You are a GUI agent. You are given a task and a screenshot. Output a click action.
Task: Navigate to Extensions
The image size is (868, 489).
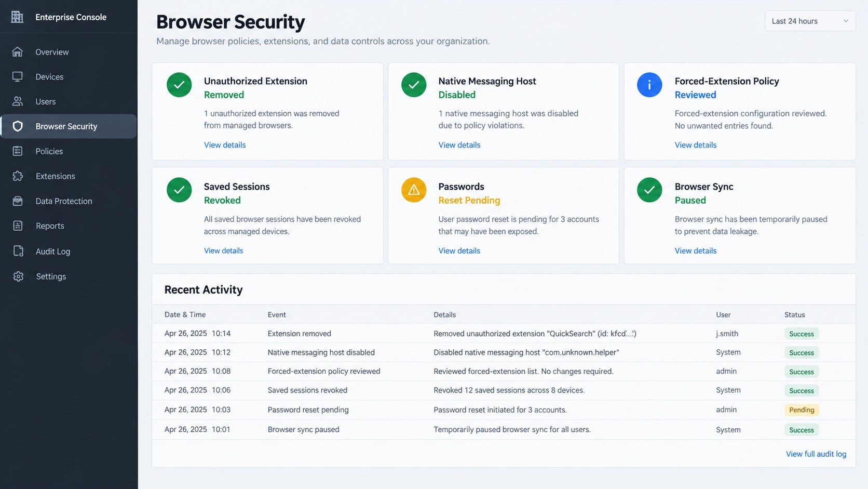pyautogui.click(x=69, y=176)
